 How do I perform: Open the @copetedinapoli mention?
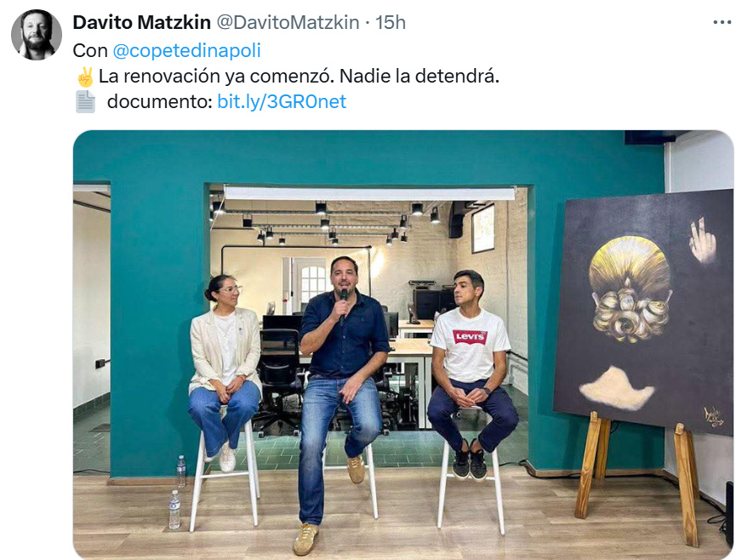186,50
